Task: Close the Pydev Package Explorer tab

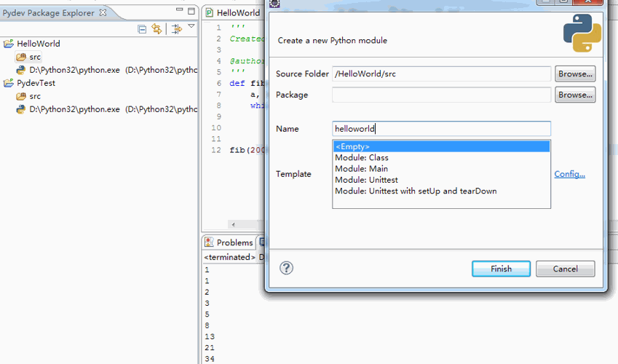Action: (103, 12)
